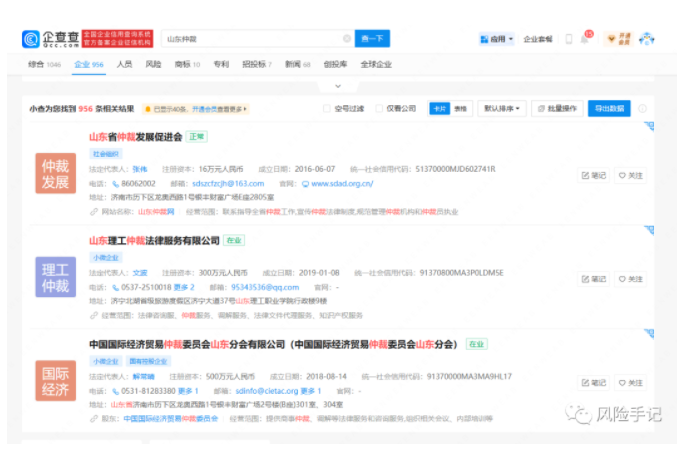677x452 pixels.
Task: Expand the filter panel chevron
Action: tap(338, 86)
